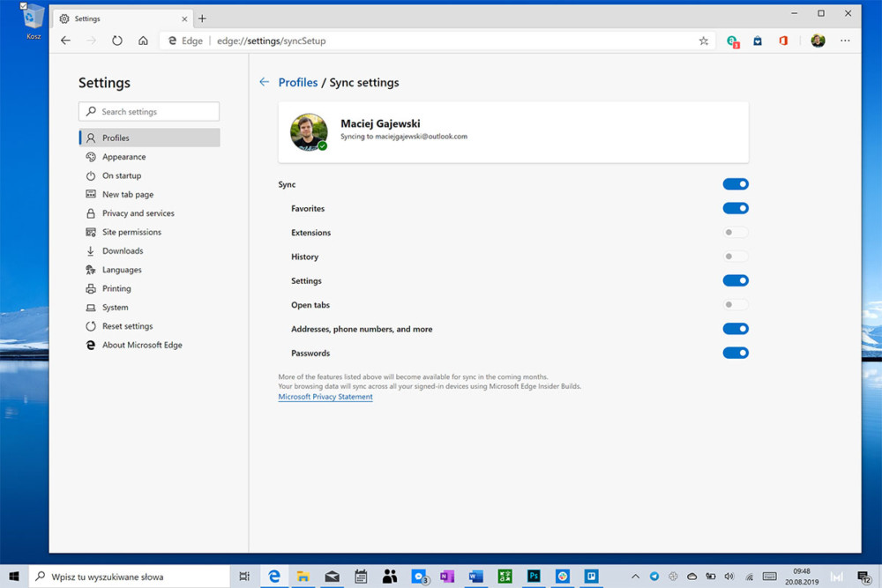
Task: Open Calendar app on the taskbar
Action: tap(361, 577)
